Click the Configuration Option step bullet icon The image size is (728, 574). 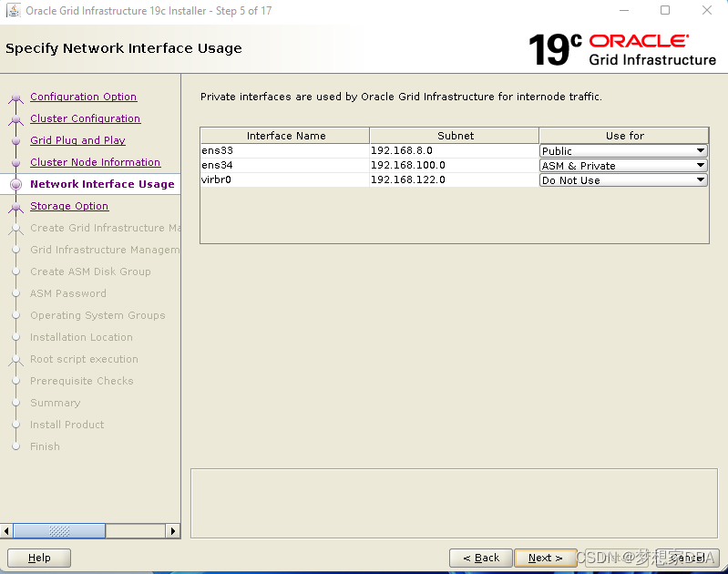[x=15, y=97]
